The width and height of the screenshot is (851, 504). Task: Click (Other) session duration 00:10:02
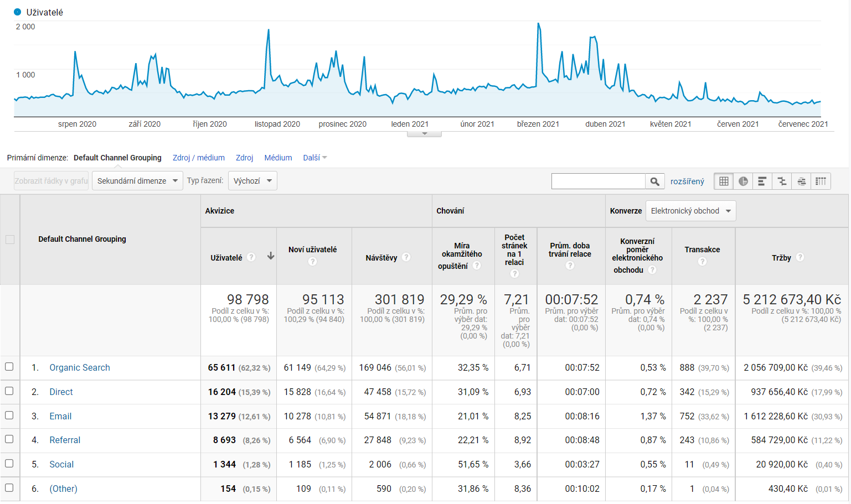[582, 489]
